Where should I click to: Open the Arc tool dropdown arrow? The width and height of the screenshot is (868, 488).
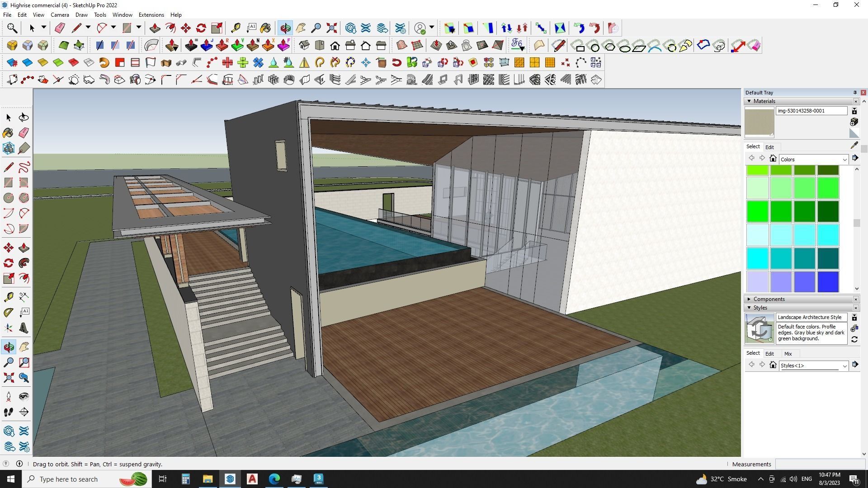coord(113,28)
